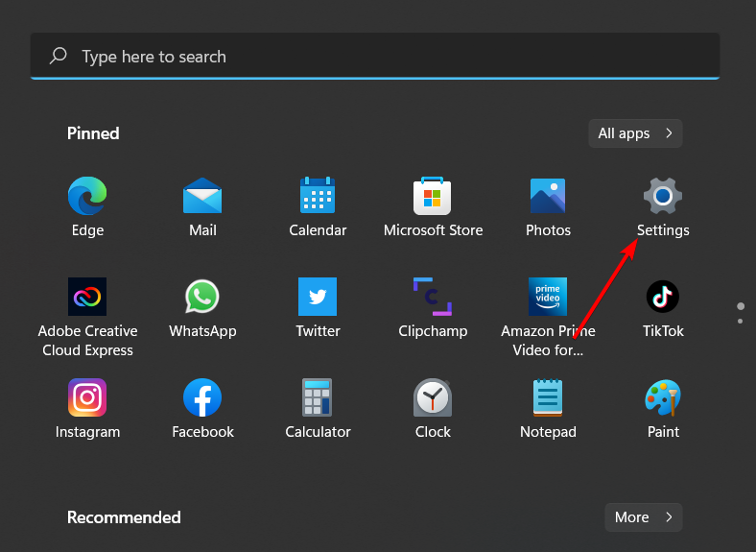Image resolution: width=756 pixels, height=552 pixels.
Task: Open the Instagram app icon
Action: (87, 397)
